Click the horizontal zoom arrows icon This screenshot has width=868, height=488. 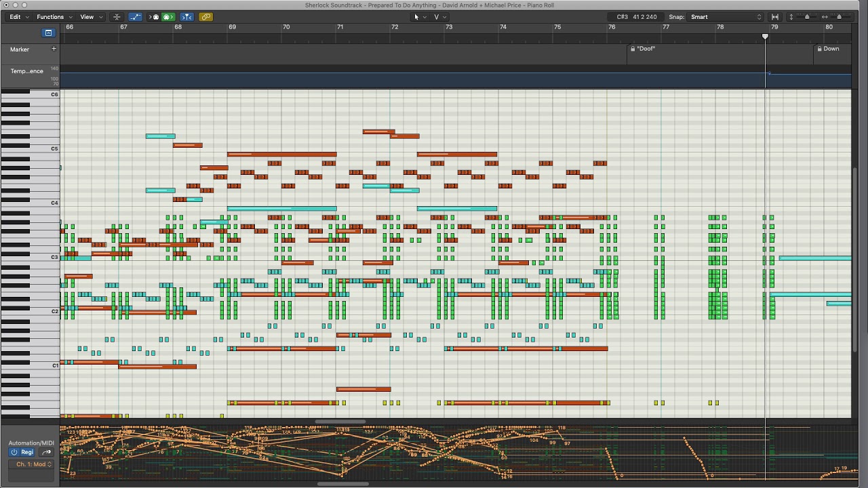pos(825,17)
